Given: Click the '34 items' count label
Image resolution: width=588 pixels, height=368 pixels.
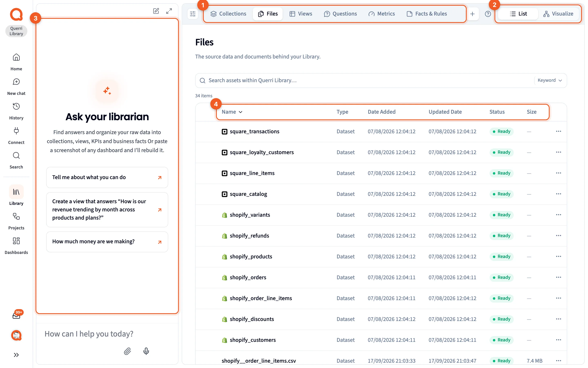Looking at the screenshot, I should tap(204, 96).
